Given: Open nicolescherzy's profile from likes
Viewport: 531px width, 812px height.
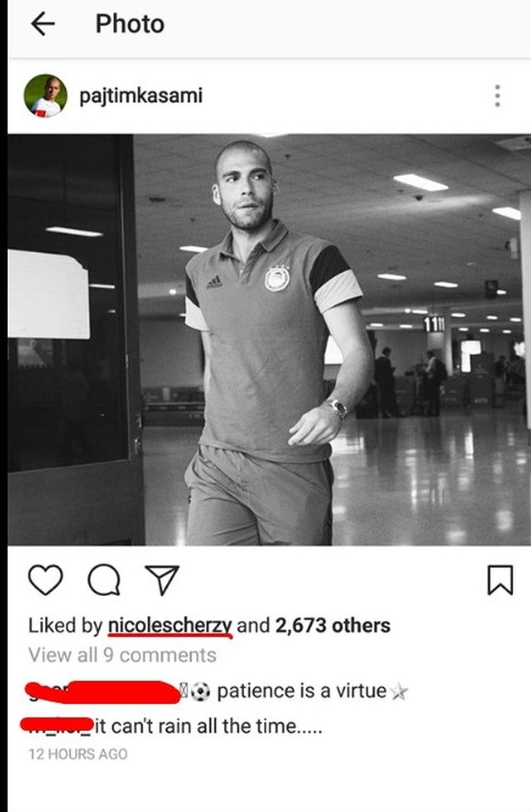Looking at the screenshot, I should pyautogui.click(x=170, y=626).
